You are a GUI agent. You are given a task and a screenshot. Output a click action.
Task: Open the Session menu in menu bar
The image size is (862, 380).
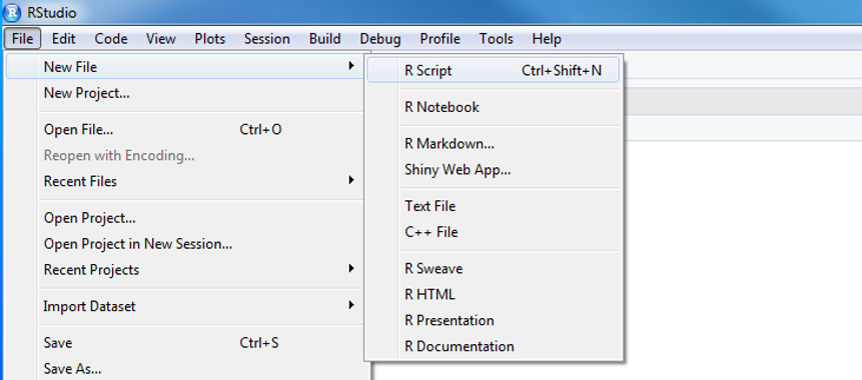coord(267,39)
